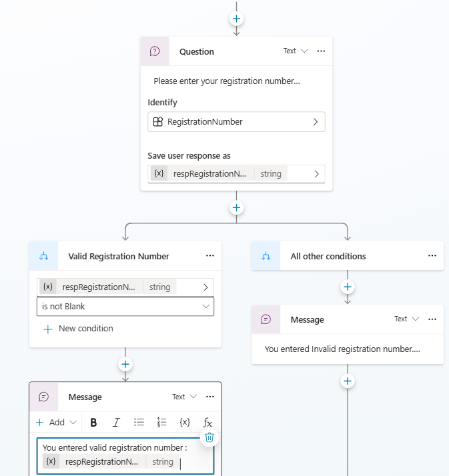
Task: Insert a numbered list in message
Action: pyautogui.click(x=161, y=422)
